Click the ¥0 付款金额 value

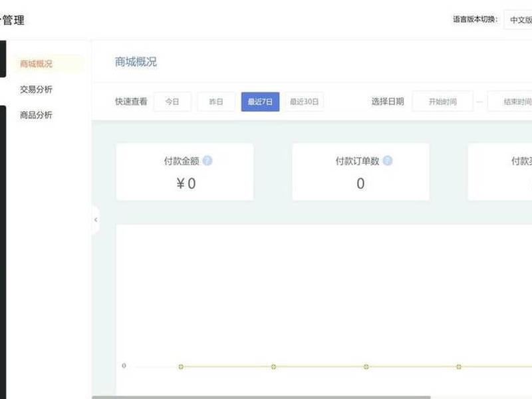[186, 184]
